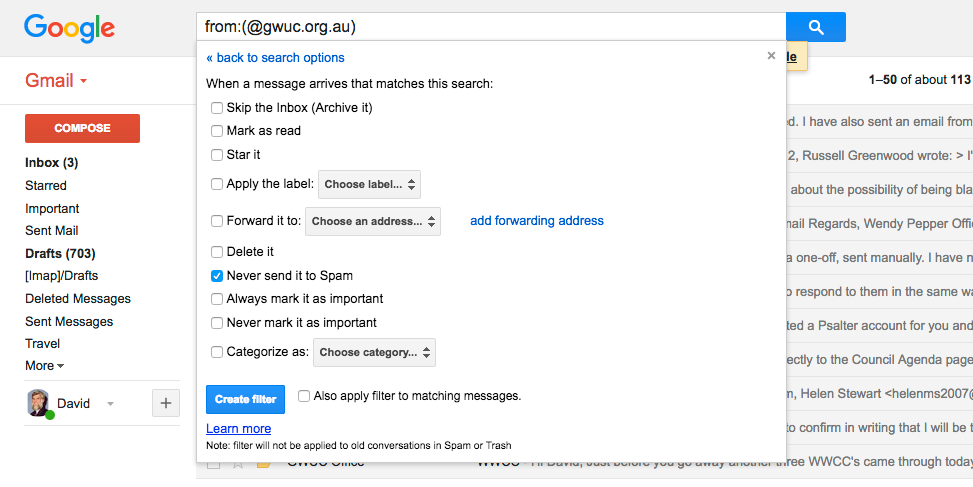
Task: Open the Travel label
Action: pyautogui.click(x=42, y=344)
